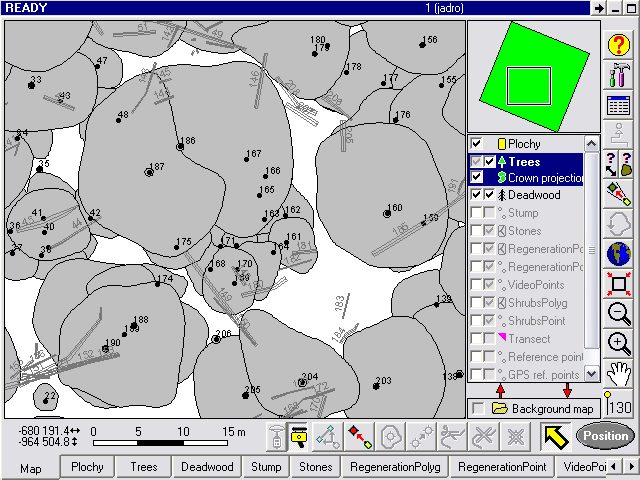Click the red down arrow below layers
Viewport: 640px width, 480px height.
pyautogui.click(x=568, y=390)
